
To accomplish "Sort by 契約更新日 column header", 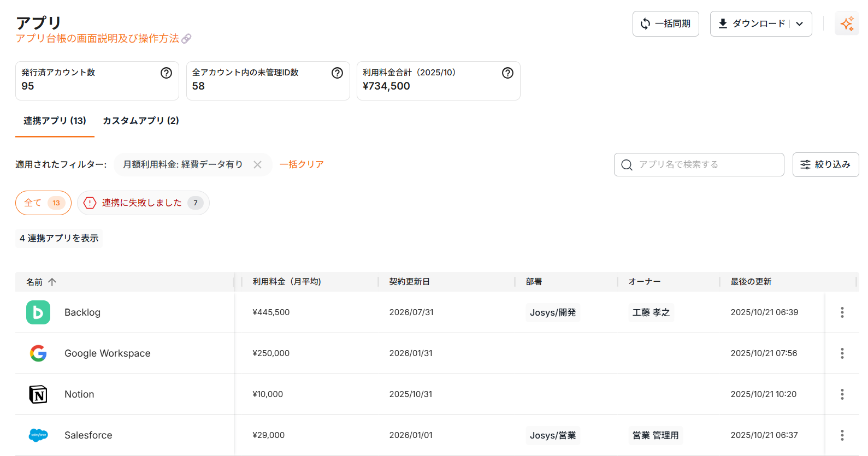I will (410, 282).
